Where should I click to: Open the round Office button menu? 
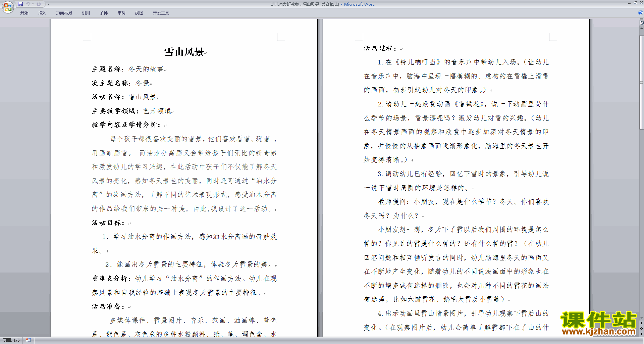[7, 7]
